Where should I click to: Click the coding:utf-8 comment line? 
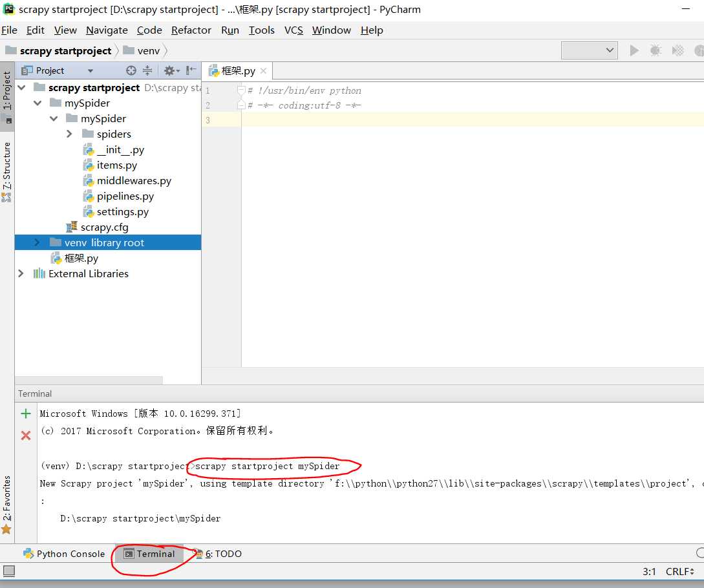pos(304,105)
